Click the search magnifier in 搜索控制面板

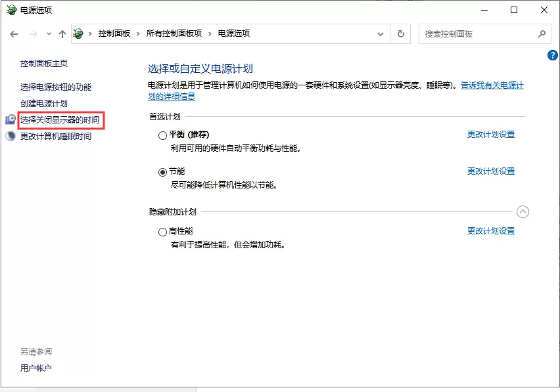pyautogui.click(x=542, y=33)
